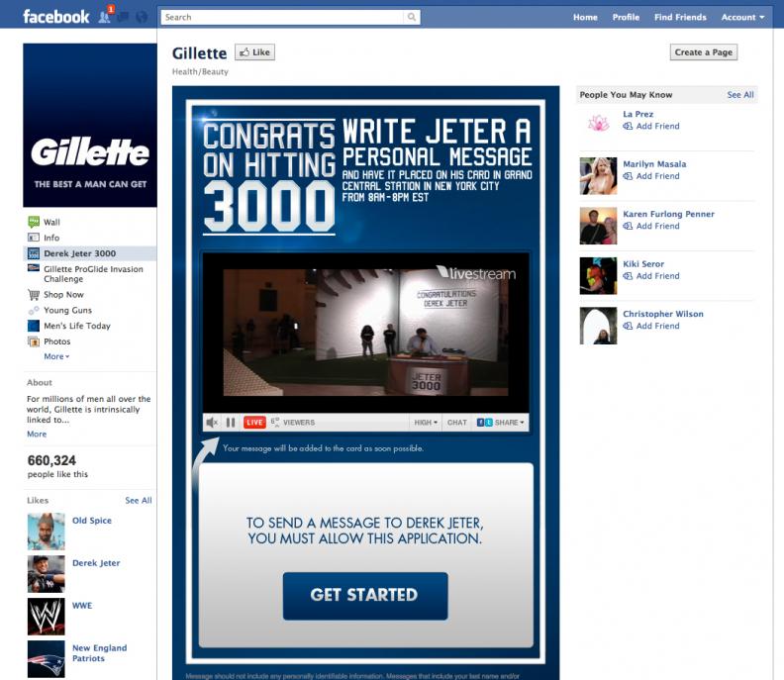This screenshot has height=680, width=784.
Task: Like the Gillette page
Action: tap(255, 52)
